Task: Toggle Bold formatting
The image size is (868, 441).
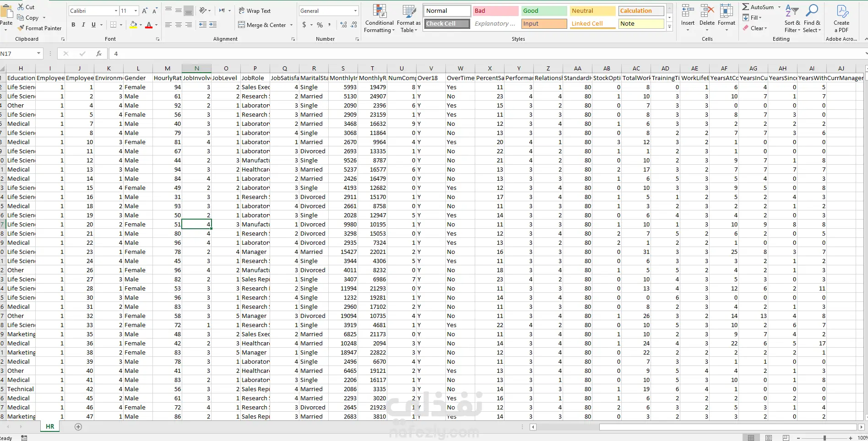Action: [73, 25]
